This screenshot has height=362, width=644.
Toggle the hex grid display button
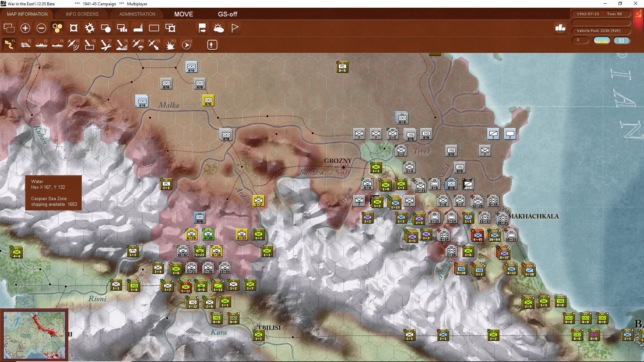(x=57, y=28)
